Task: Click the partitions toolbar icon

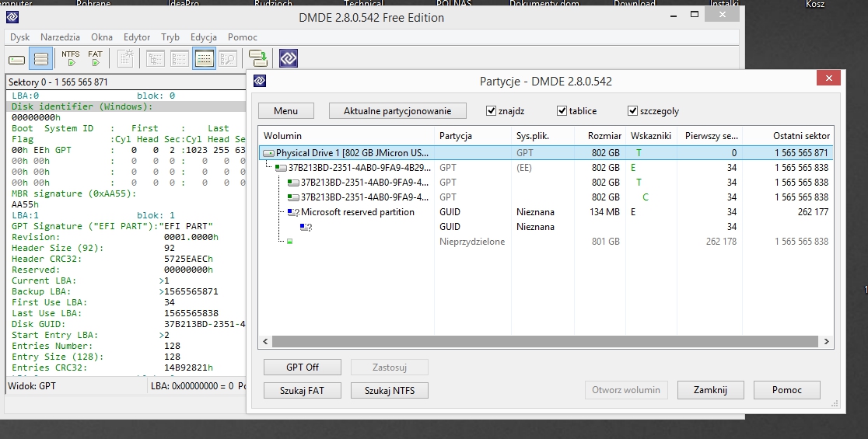Action: coord(41,58)
